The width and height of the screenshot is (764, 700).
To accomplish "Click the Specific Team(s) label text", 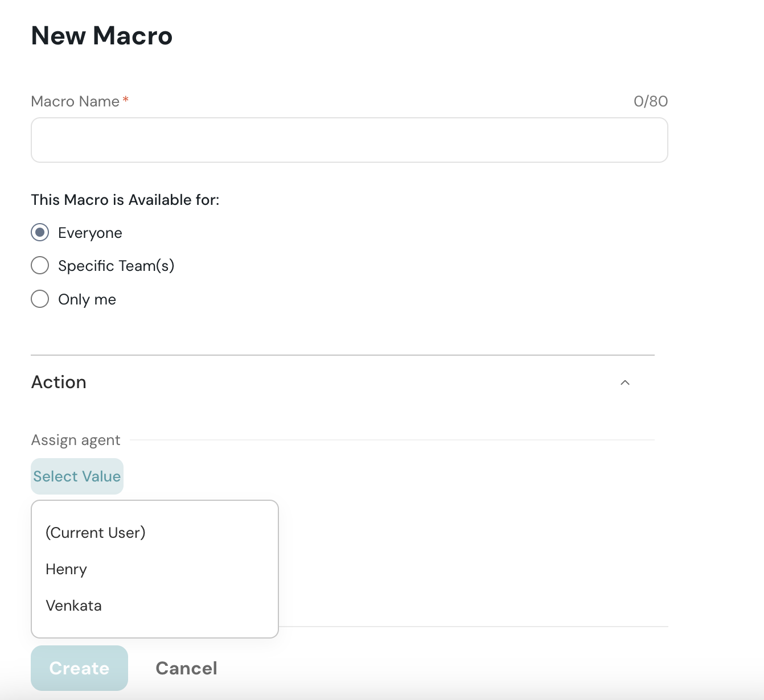I will (116, 266).
